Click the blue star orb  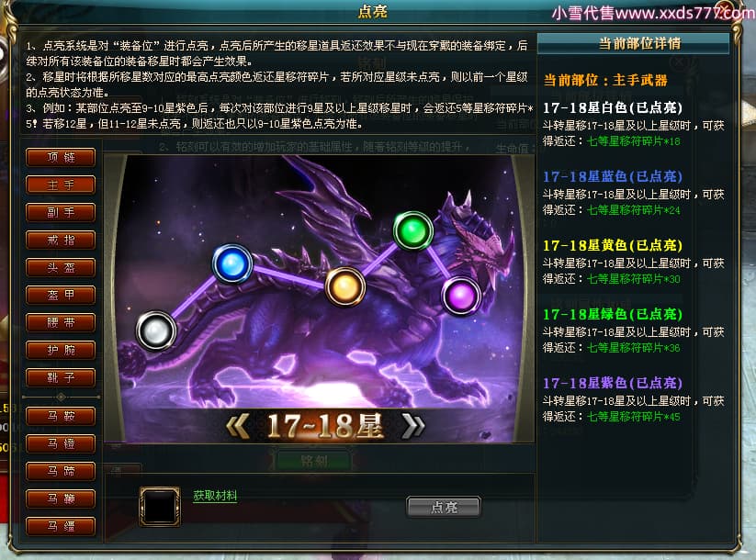pos(232,264)
